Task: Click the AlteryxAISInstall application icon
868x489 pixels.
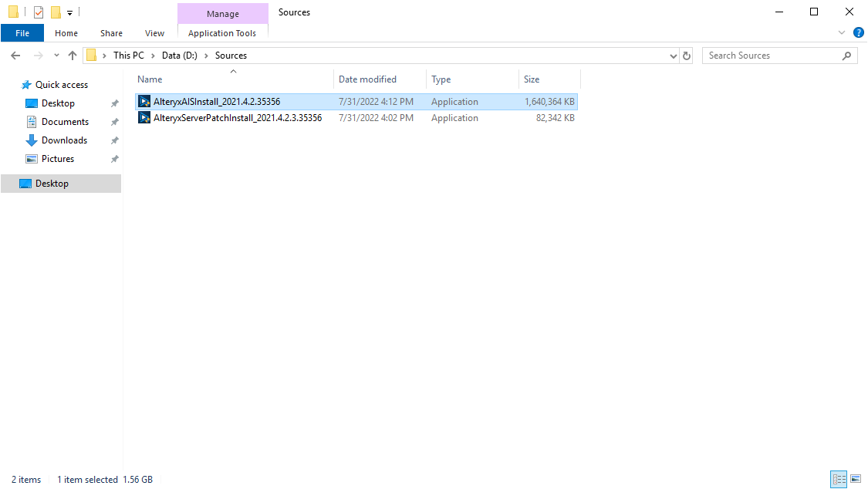Action: [x=144, y=101]
